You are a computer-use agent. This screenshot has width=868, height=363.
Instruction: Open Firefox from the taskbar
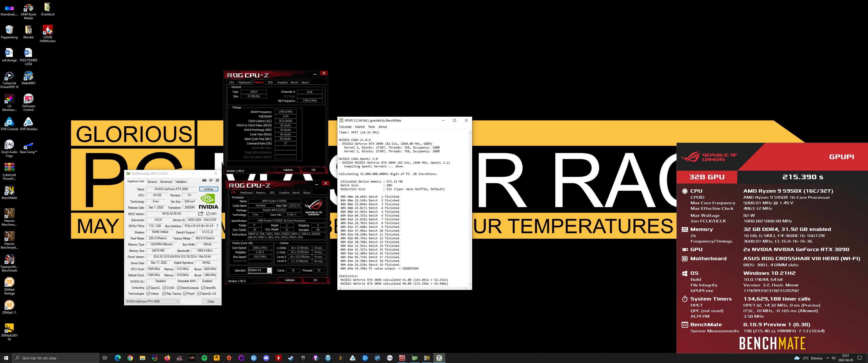(167, 358)
